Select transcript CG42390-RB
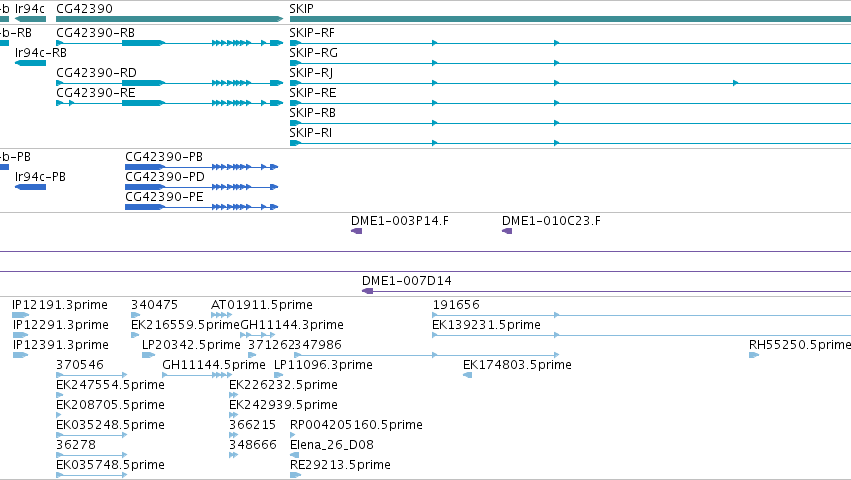 point(169,43)
